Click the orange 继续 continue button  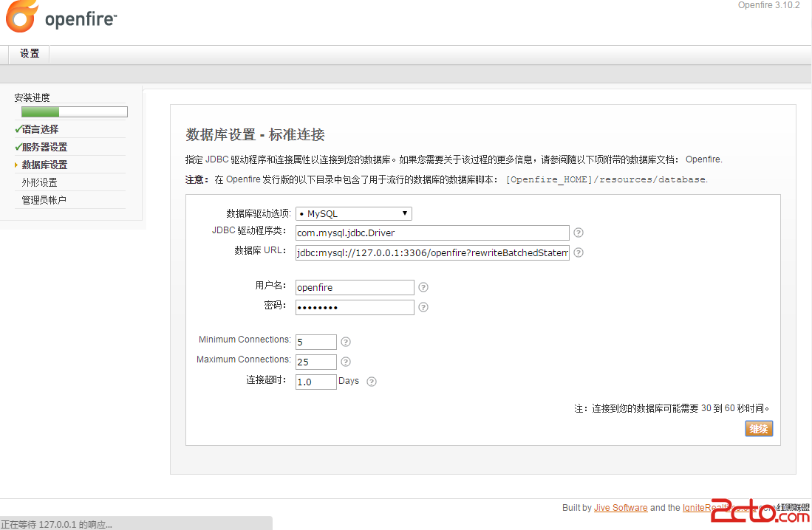[x=759, y=429]
